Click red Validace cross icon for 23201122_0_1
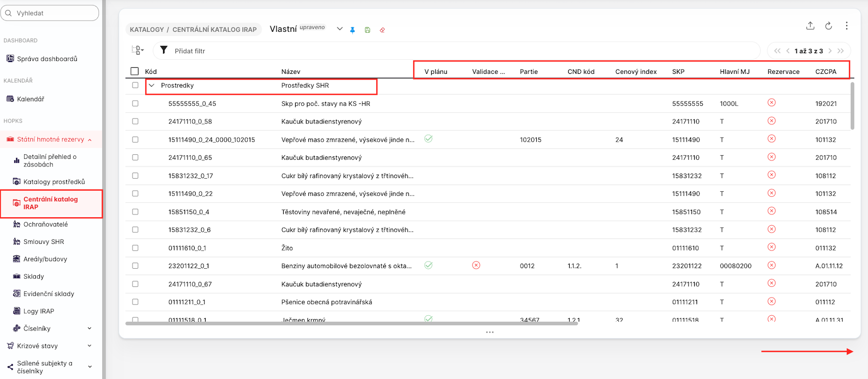This screenshot has width=868, height=379. coord(476,265)
